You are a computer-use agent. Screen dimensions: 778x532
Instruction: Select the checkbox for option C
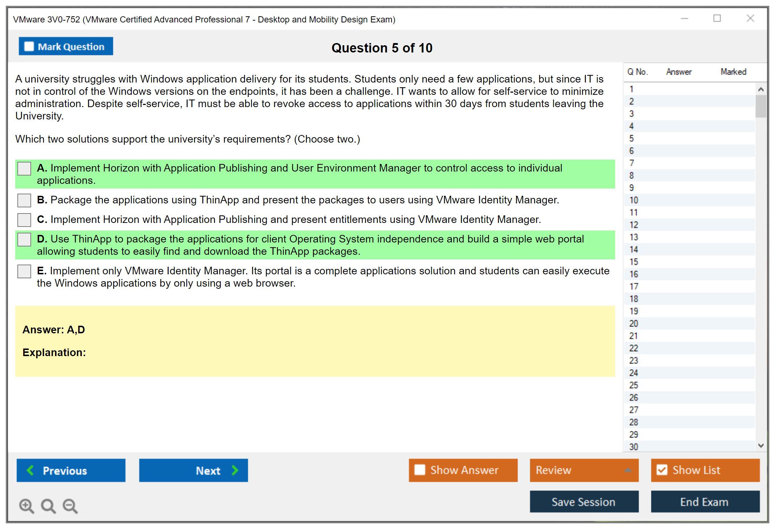click(24, 220)
